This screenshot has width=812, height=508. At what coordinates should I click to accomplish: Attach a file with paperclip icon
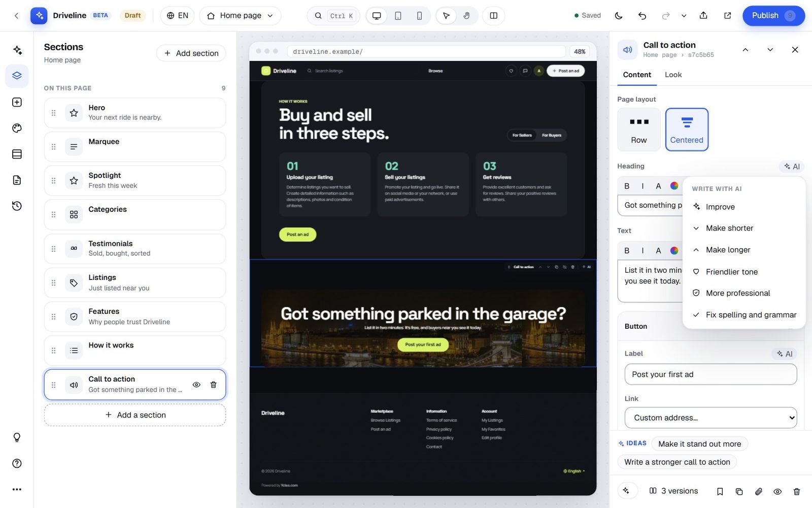[x=758, y=491]
